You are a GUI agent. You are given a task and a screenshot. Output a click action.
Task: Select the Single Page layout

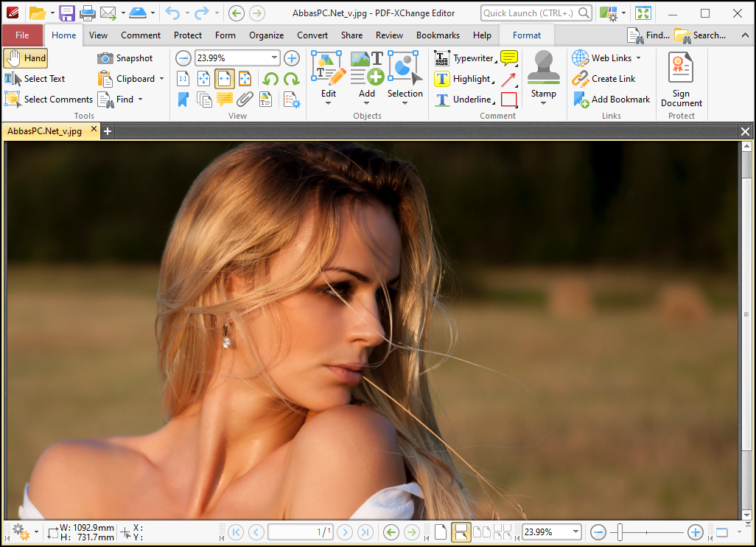coord(441,532)
